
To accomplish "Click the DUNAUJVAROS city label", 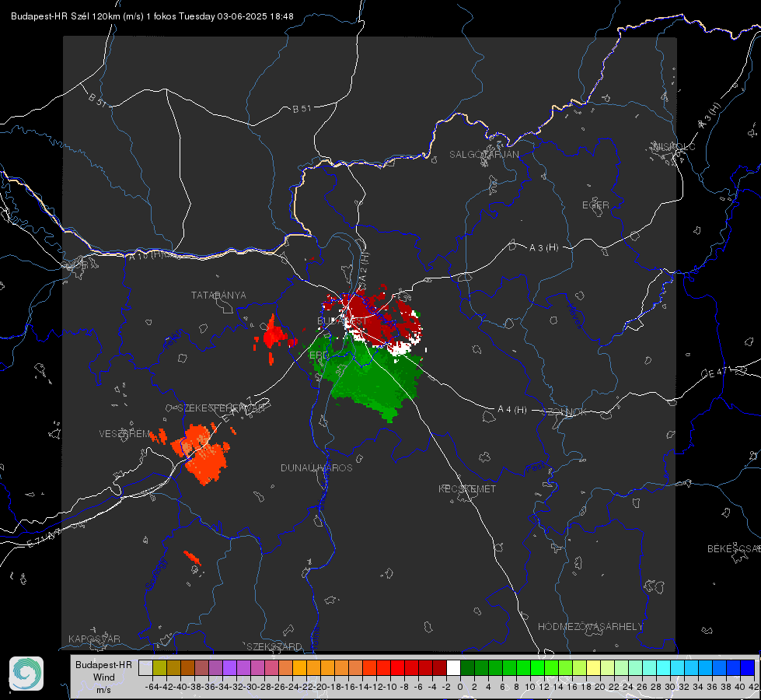I will (x=316, y=467).
